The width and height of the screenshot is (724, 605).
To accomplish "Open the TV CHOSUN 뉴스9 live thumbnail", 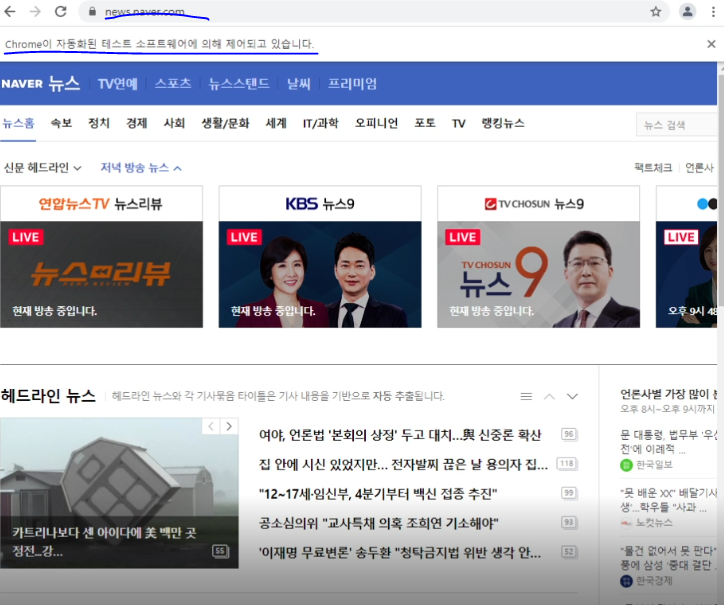I will (538, 274).
